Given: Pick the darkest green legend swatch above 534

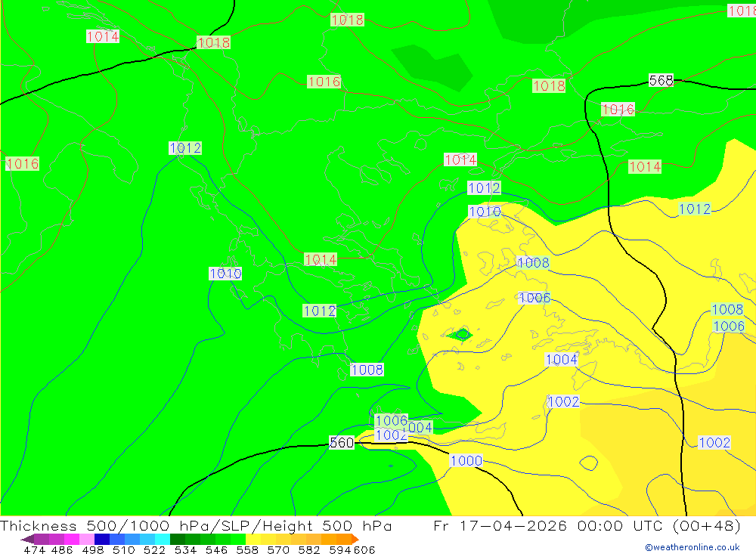Looking at the screenshot, I should pos(178,539).
